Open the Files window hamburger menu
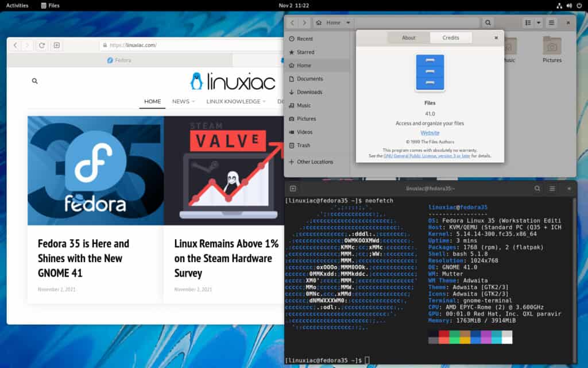Image resolution: width=588 pixels, height=368 pixels. 551,22
